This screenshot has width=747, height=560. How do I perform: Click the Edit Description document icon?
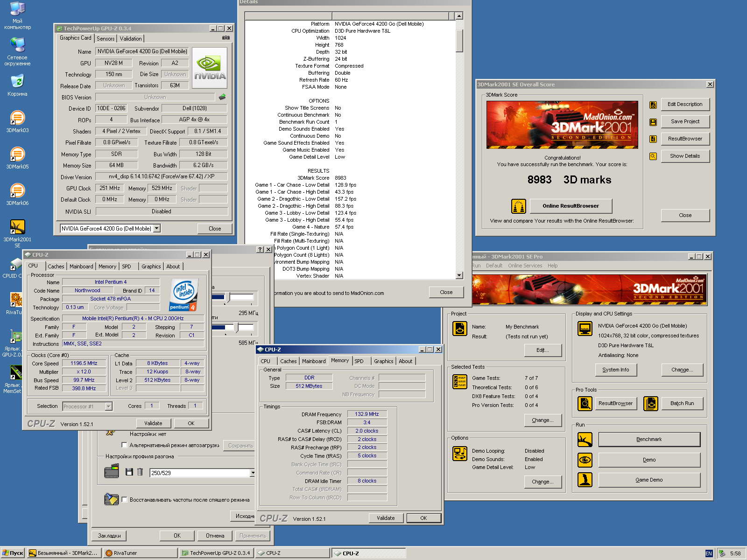[653, 105]
